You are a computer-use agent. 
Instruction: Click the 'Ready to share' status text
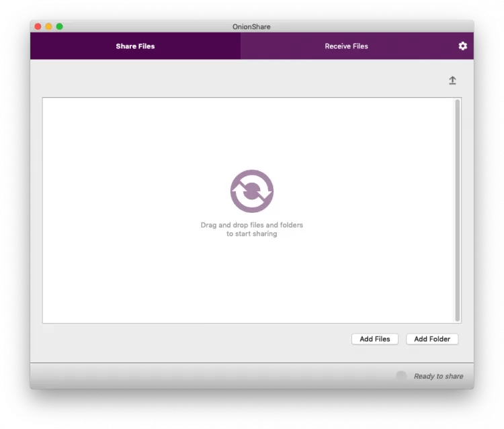coord(438,376)
